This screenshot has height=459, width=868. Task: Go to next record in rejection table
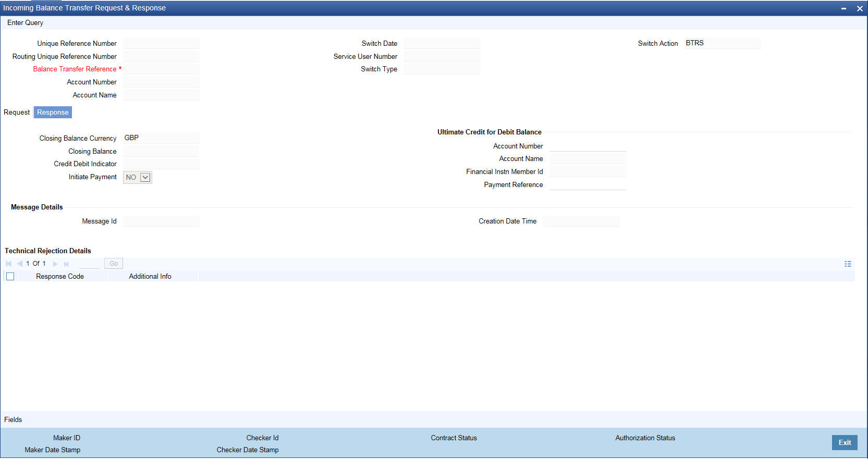pos(55,264)
